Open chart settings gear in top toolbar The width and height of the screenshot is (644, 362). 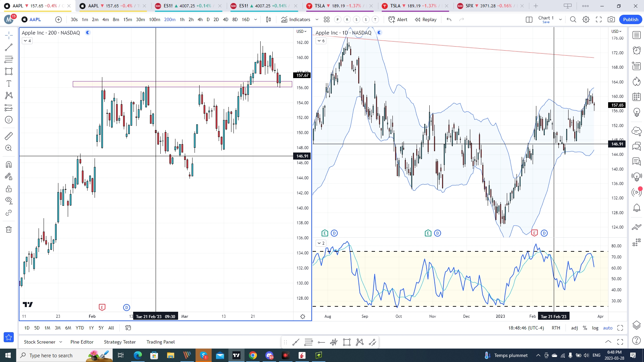(586, 19)
